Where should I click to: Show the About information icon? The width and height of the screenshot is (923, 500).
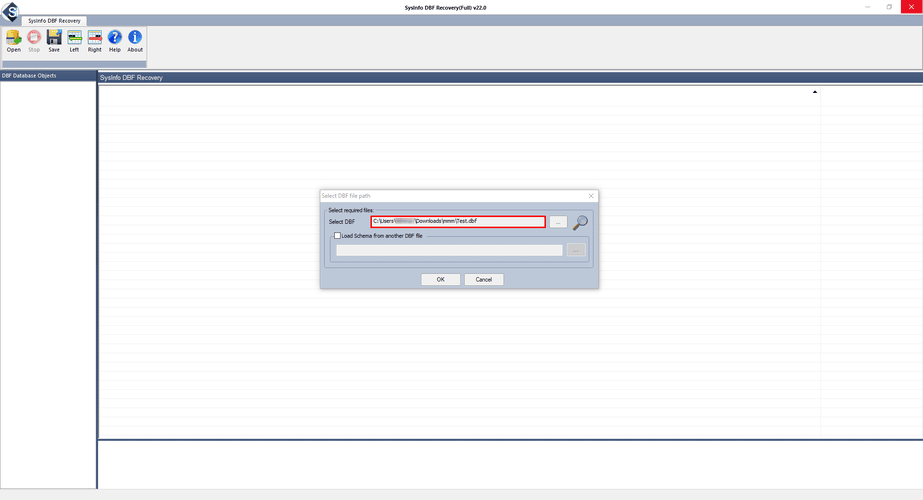tap(135, 41)
